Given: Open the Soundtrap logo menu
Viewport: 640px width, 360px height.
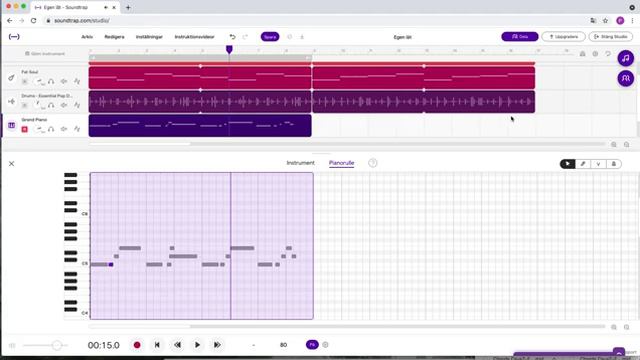Looking at the screenshot, I should point(14,37).
